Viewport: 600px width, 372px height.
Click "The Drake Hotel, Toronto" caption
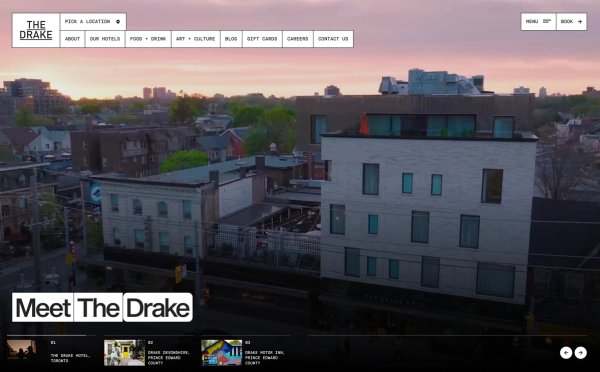tap(70, 358)
